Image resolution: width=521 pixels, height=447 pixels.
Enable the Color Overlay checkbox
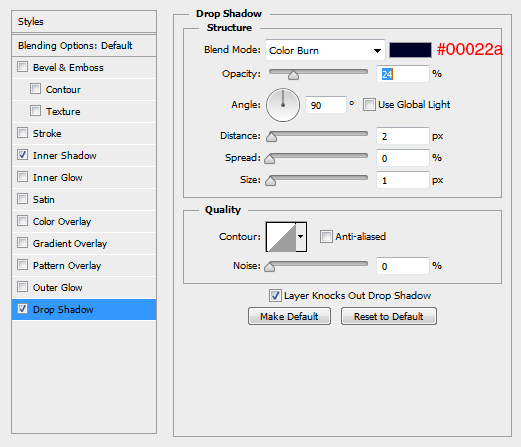(22, 221)
